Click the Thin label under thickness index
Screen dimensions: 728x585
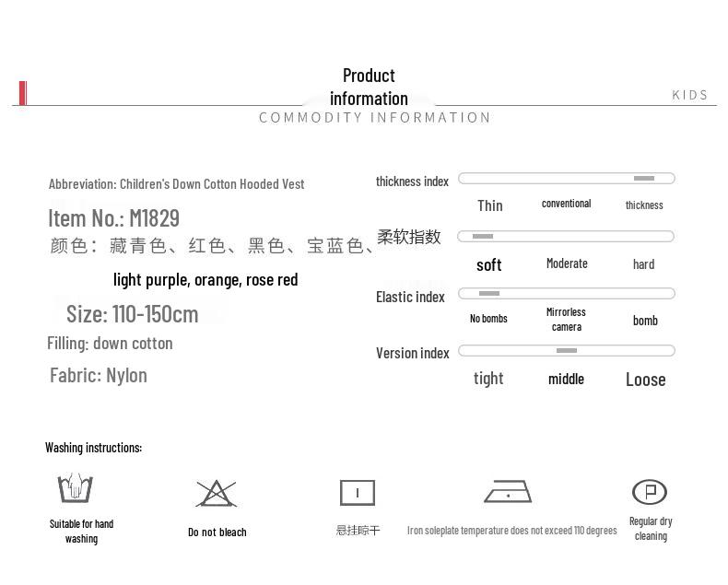click(x=489, y=205)
